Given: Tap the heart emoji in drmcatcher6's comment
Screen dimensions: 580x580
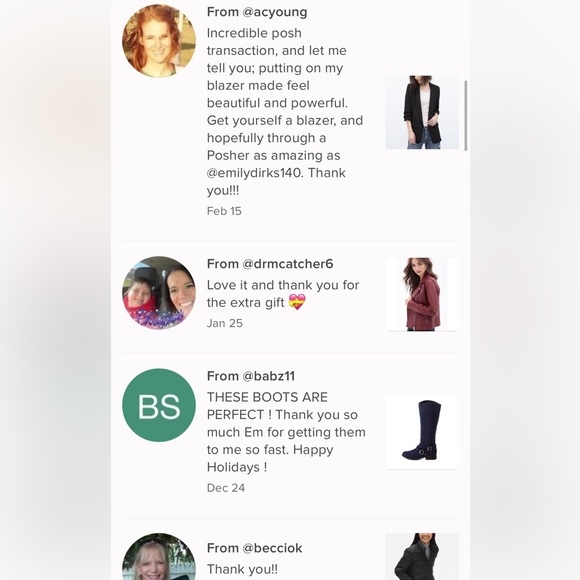Looking at the screenshot, I should [x=297, y=302].
